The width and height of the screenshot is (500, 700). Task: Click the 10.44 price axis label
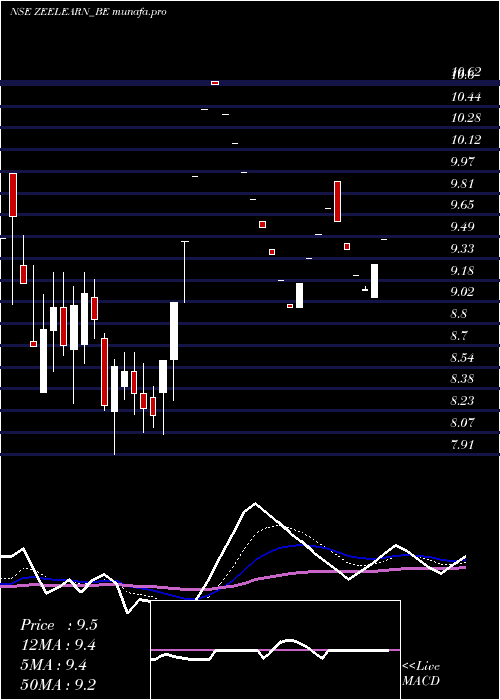466,96
